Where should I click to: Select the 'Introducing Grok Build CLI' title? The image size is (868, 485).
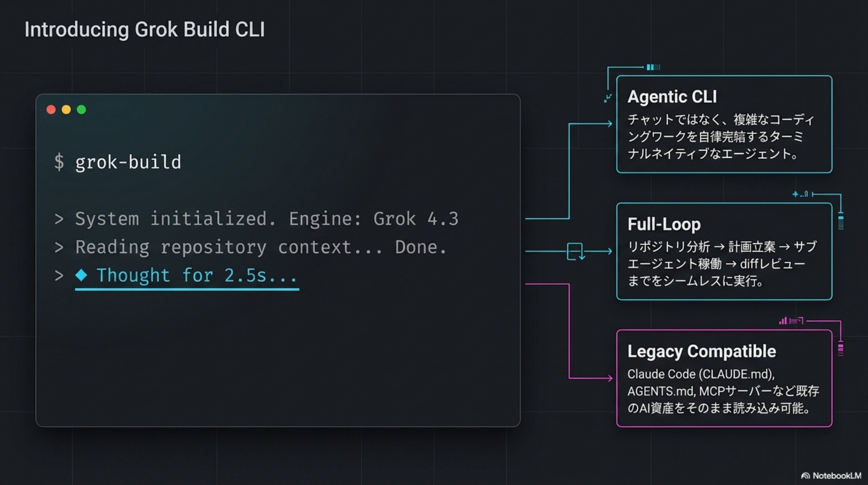pyautogui.click(x=144, y=30)
